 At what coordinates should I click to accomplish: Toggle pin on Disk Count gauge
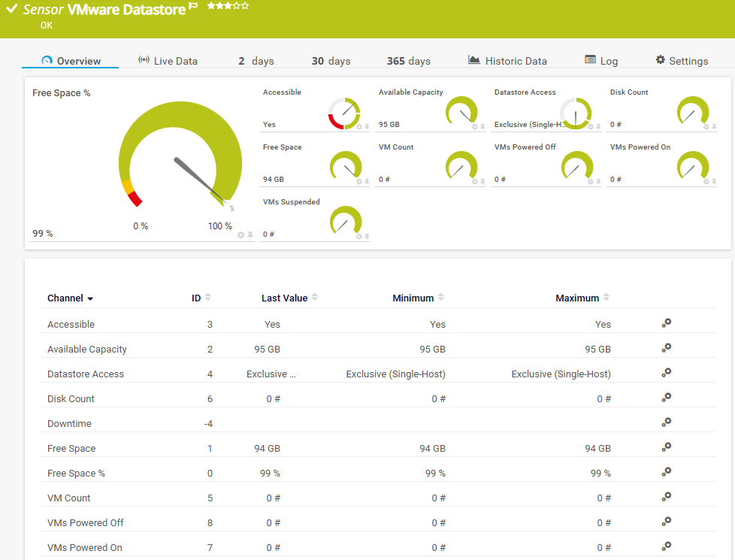pyautogui.click(x=714, y=126)
